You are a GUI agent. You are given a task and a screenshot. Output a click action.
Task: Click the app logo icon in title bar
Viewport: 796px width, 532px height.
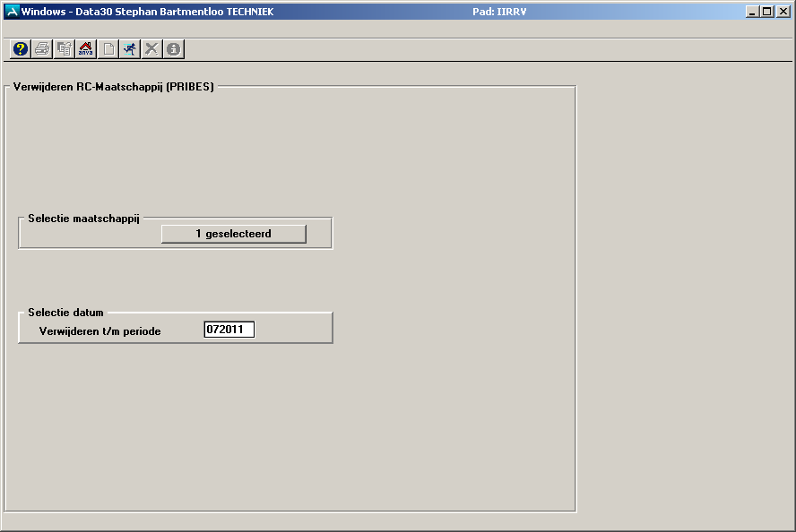(x=12, y=12)
